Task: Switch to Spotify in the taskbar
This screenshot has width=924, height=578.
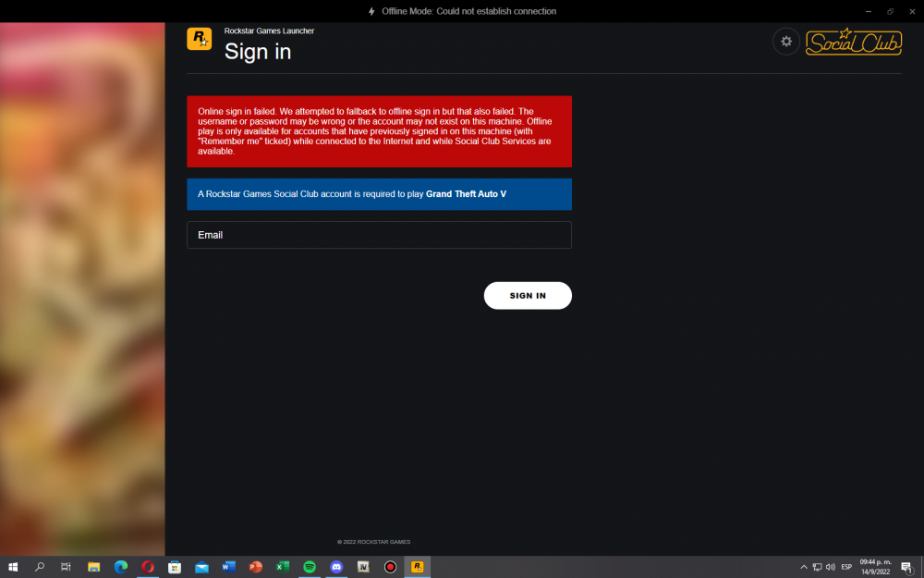Action: [x=310, y=567]
